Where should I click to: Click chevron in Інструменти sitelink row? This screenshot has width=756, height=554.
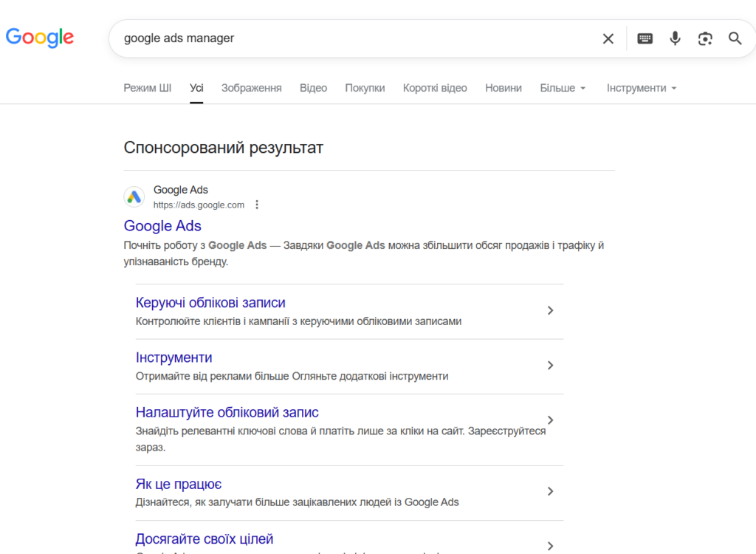click(550, 366)
